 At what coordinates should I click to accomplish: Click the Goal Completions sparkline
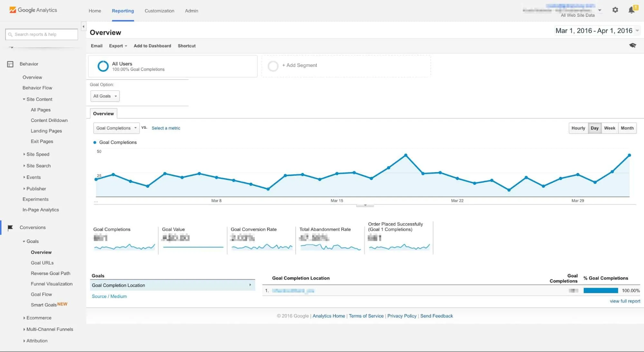124,247
